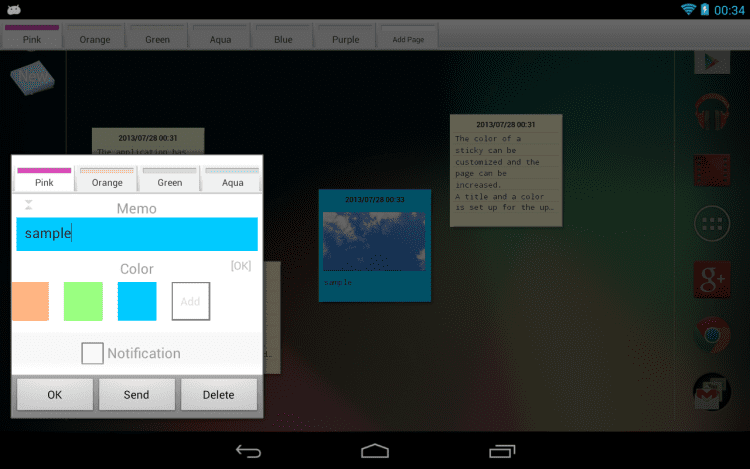The width and height of the screenshot is (750, 469).
Task: Tap the battery status icon
Action: (x=705, y=9)
